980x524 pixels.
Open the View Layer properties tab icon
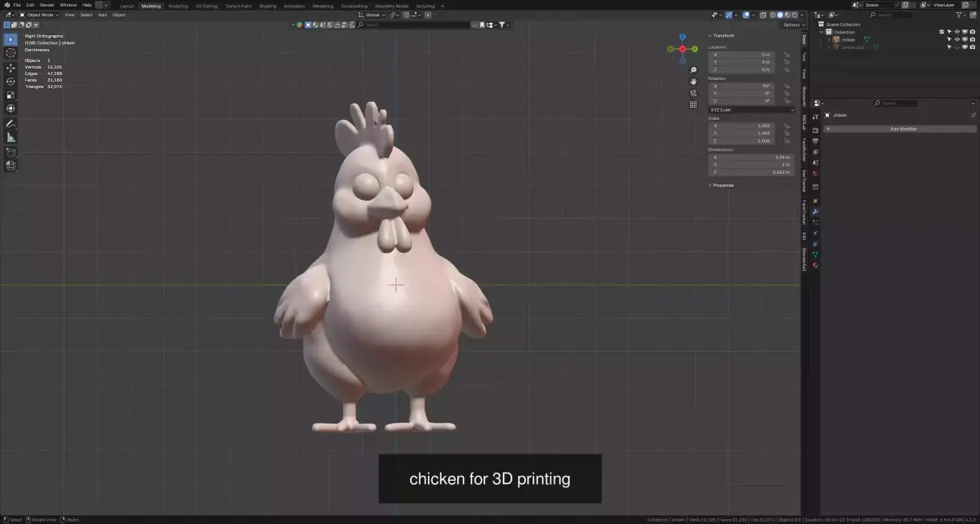tap(815, 152)
